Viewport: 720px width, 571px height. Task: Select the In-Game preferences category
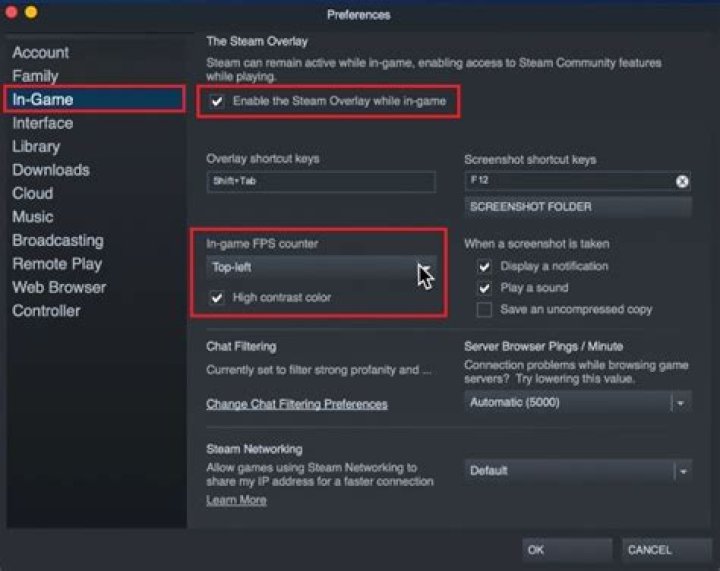click(x=95, y=99)
